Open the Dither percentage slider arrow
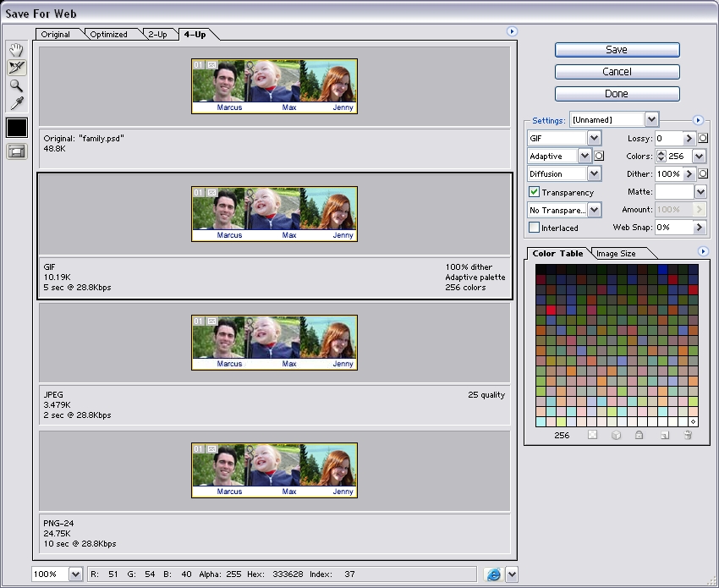This screenshot has width=719, height=588. pyautogui.click(x=689, y=173)
